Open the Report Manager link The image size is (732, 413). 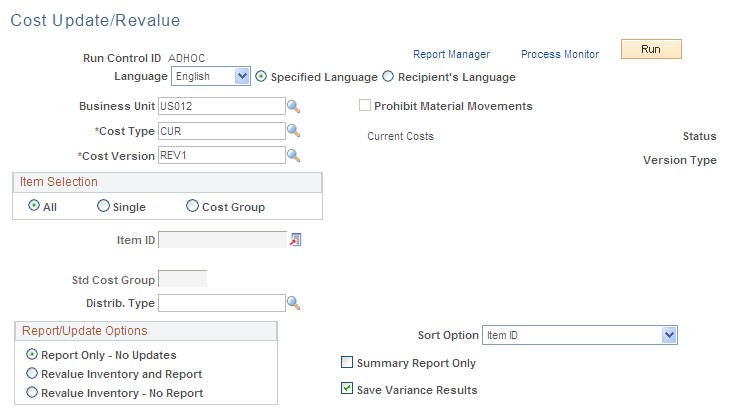tap(451, 54)
